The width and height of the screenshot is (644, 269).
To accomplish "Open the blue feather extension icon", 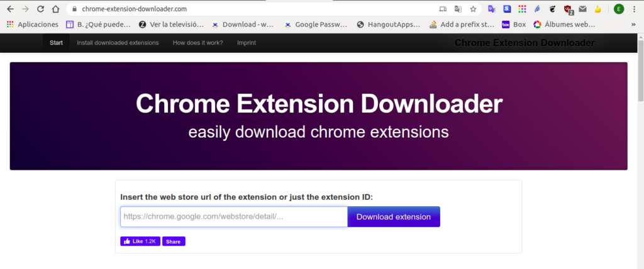I will [x=537, y=9].
